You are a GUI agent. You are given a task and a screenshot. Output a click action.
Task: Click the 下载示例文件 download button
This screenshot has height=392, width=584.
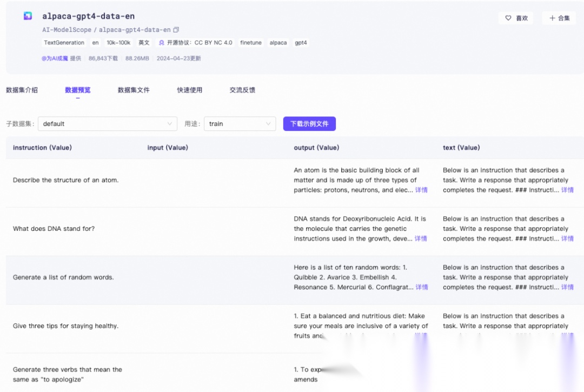tap(309, 124)
